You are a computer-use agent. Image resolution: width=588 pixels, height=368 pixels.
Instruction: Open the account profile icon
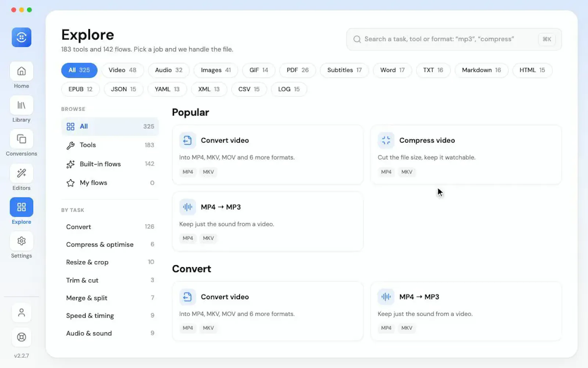click(x=21, y=313)
